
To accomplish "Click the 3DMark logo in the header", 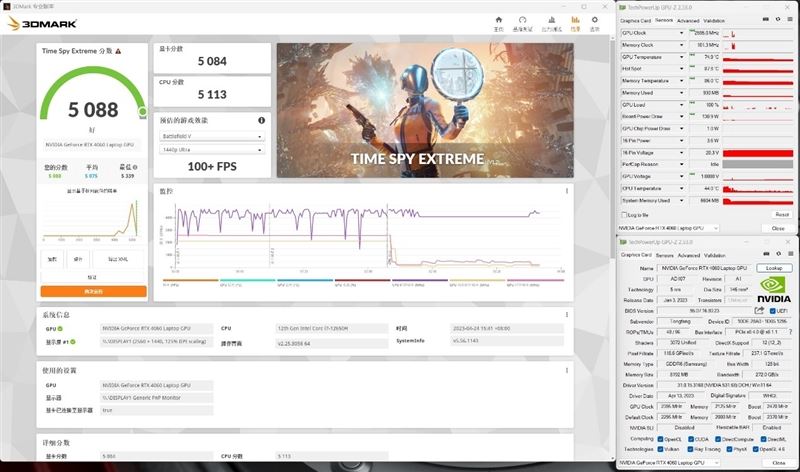I will pyautogui.click(x=43, y=23).
